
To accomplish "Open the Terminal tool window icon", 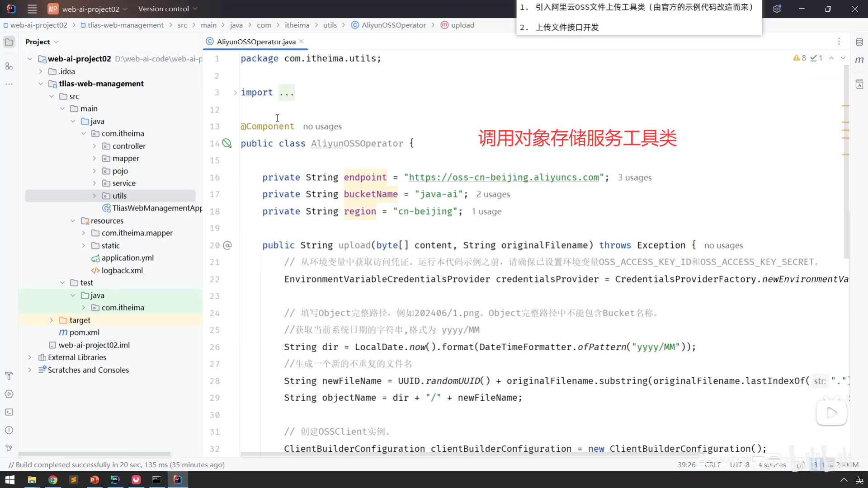I will tap(9, 412).
